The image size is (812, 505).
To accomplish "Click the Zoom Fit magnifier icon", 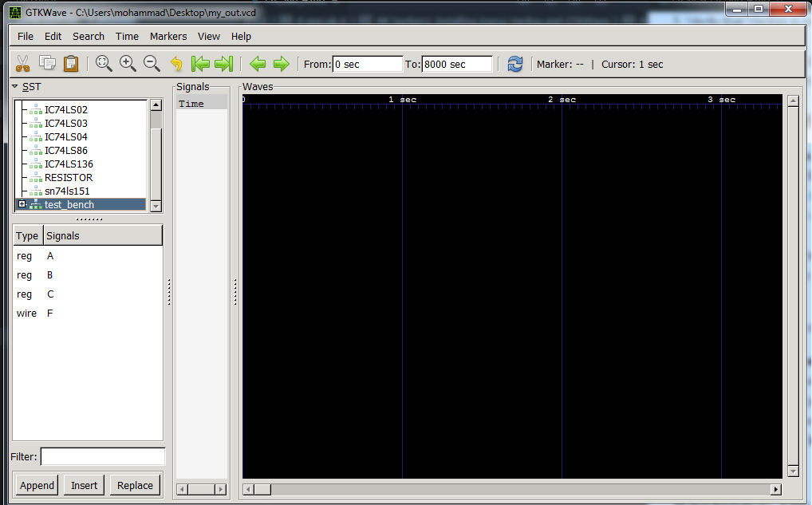I will [104, 64].
